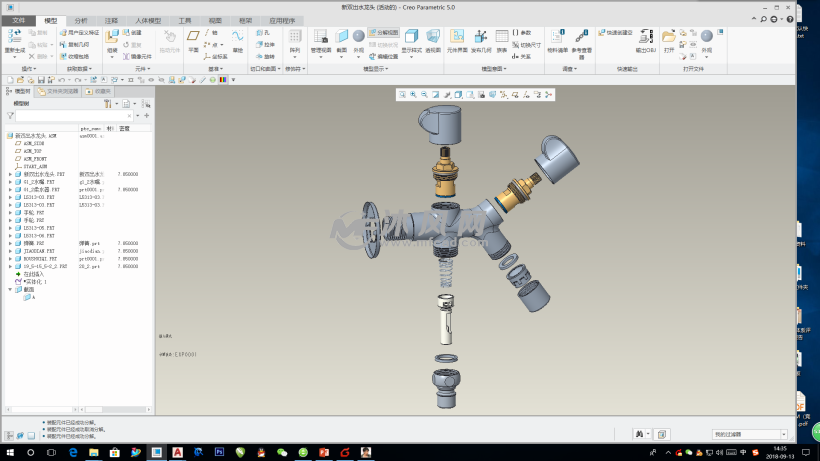Click the 发布几何 (Publish Geometry) icon
Image resolution: width=820 pixels, height=461 pixels.
[481, 39]
